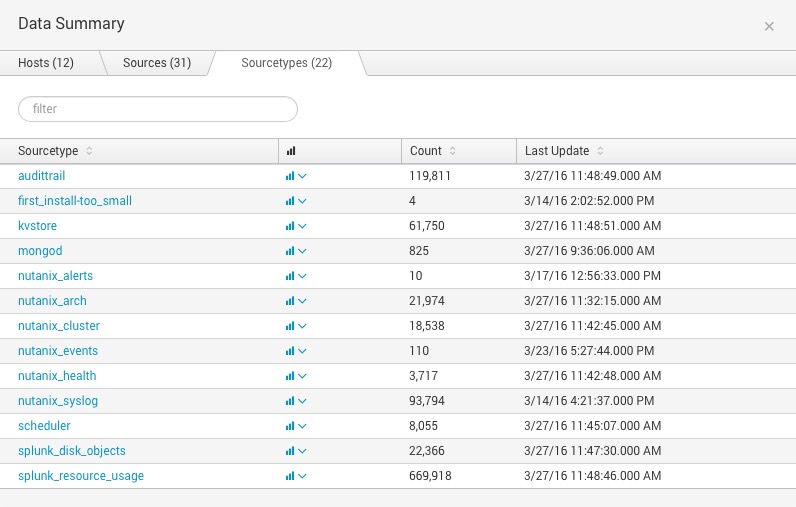Open the nutanix_alerts sourcetype link
The image size is (796, 507).
[55, 276]
